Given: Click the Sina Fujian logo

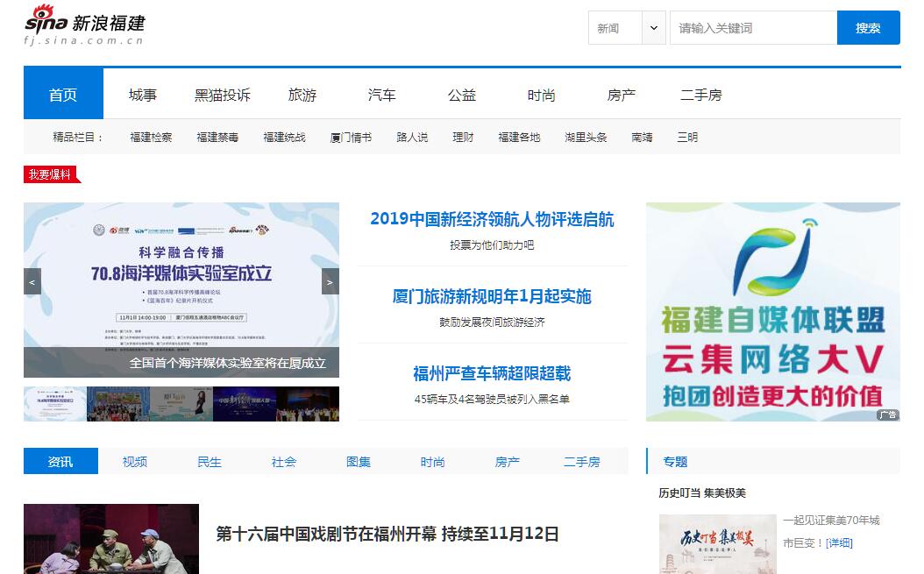Looking at the screenshot, I should 85,25.
